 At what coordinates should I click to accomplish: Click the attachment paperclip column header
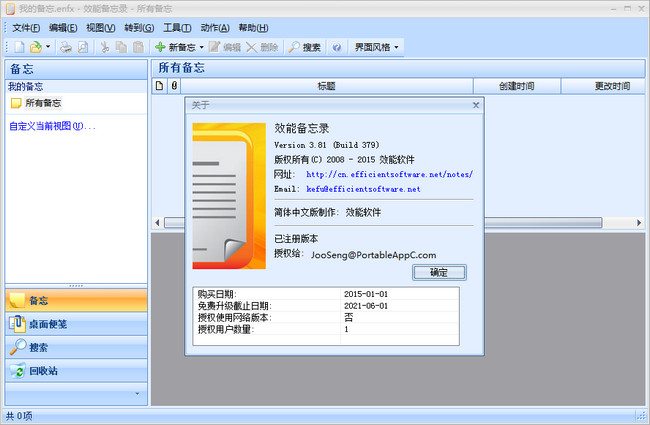pos(174,86)
